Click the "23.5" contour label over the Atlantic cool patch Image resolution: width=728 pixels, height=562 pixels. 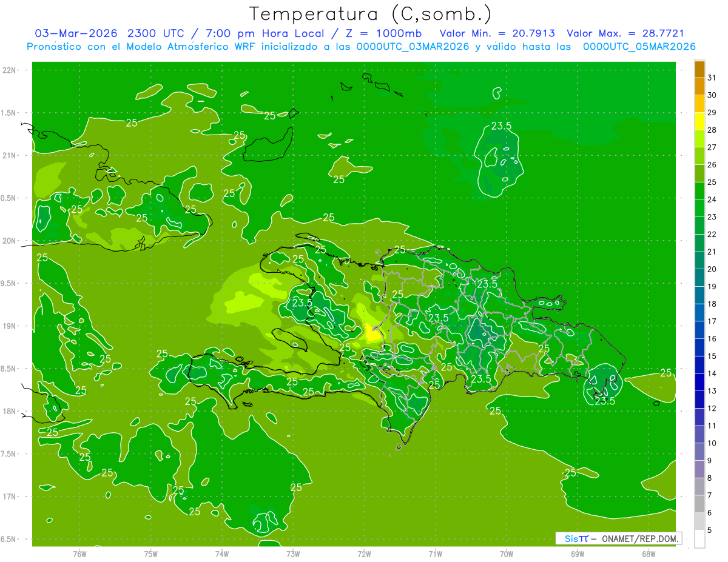[501, 126]
